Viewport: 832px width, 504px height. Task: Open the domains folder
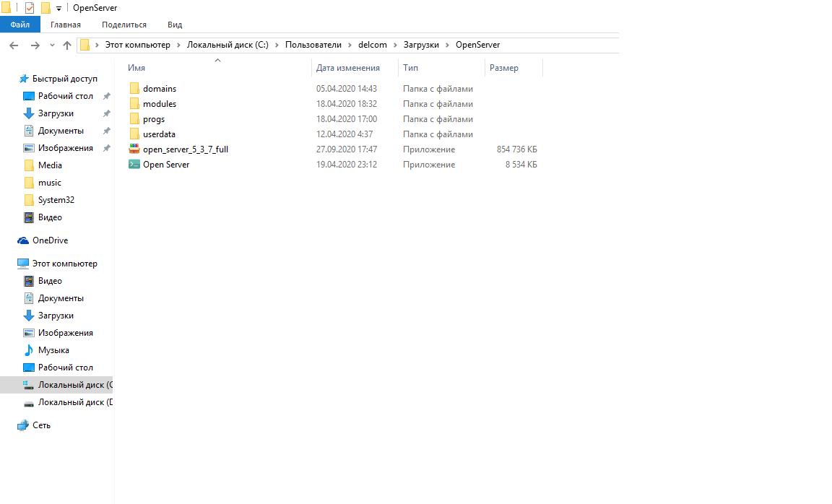(159, 89)
